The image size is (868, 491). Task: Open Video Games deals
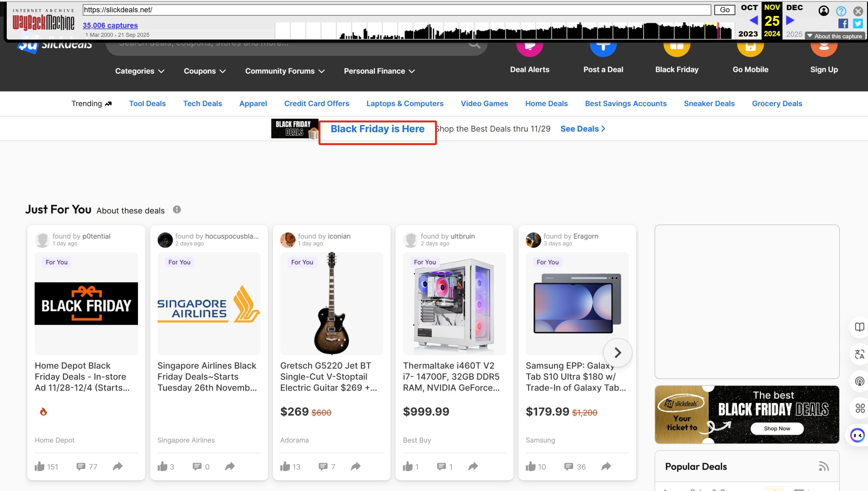click(484, 103)
